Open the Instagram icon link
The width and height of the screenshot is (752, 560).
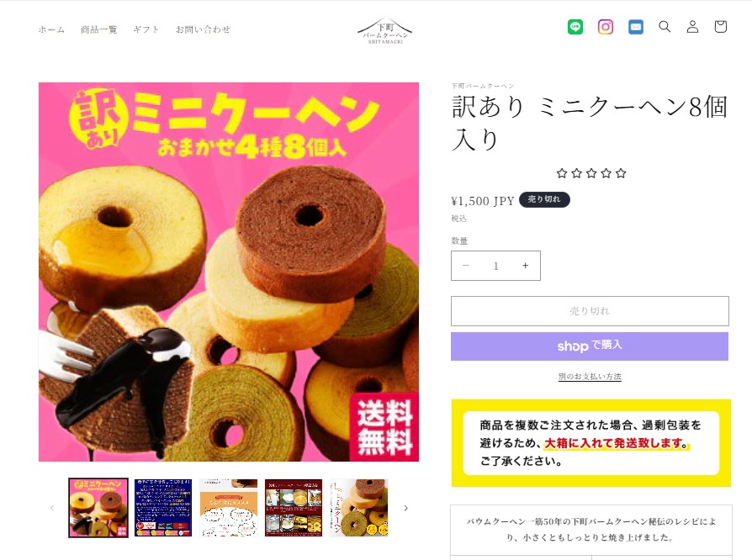pos(606,27)
